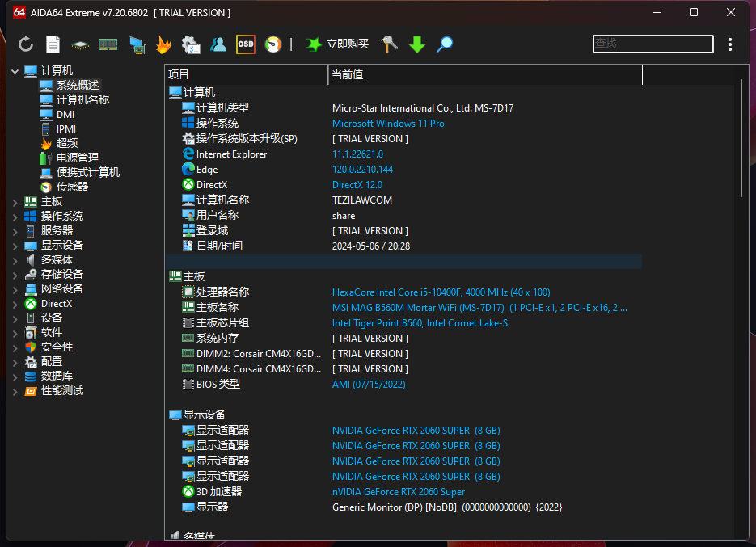Click the Edge version 120.0.2210.144 link

click(362, 170)
